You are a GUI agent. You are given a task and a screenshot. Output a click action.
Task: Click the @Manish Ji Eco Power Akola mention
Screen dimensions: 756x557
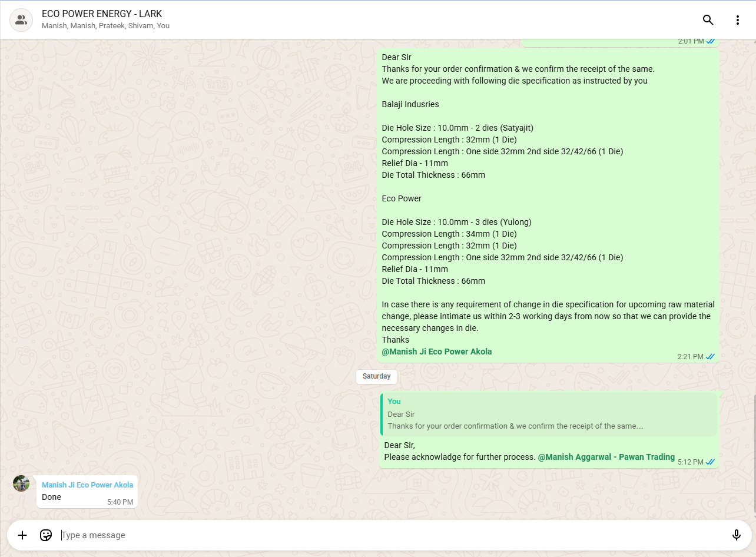(436, 352)
